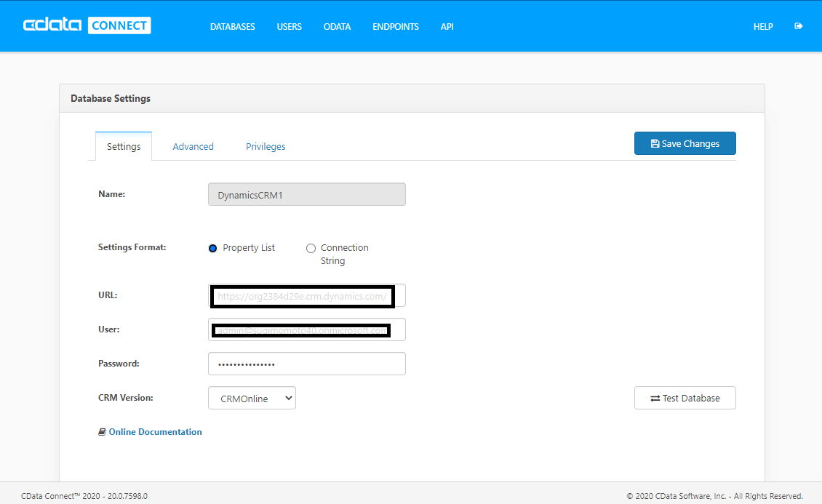The height and width of the screenshot is (504, 822).
Task: Click the Save Changes button
Action: [685, 143]
